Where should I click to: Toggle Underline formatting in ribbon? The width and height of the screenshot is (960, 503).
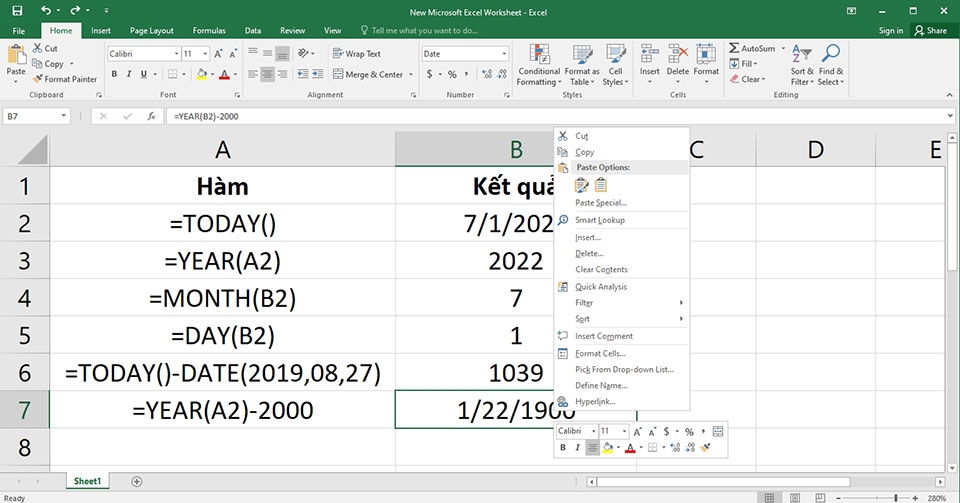[x=144, y=74]
